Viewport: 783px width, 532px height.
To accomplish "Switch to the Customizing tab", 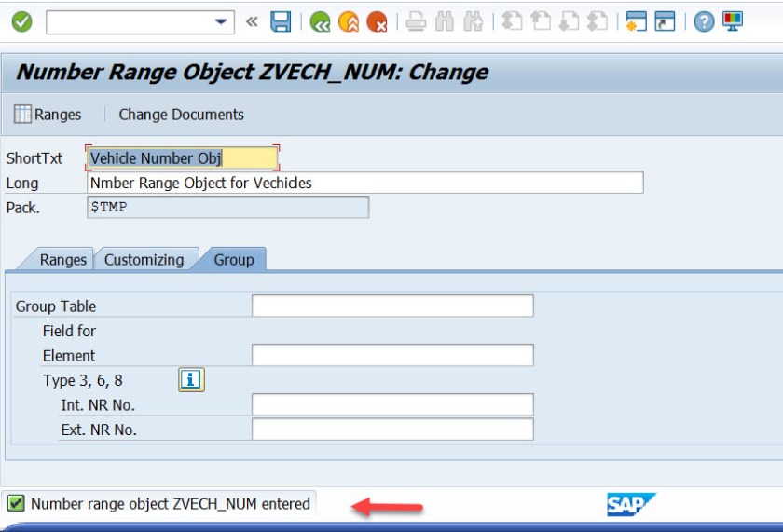I will point(144,260).
